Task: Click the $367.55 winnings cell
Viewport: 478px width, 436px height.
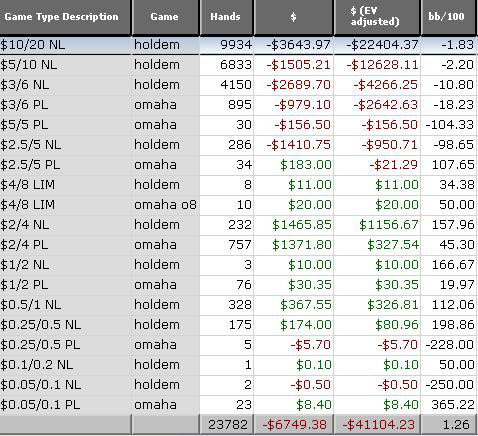Action: tap(294, 305)
